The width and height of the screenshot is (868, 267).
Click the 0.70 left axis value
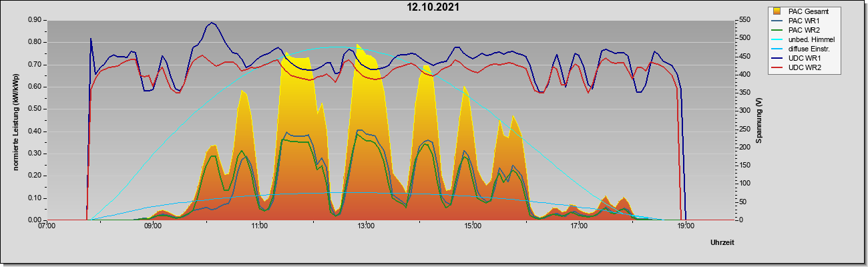click(35, 65)
